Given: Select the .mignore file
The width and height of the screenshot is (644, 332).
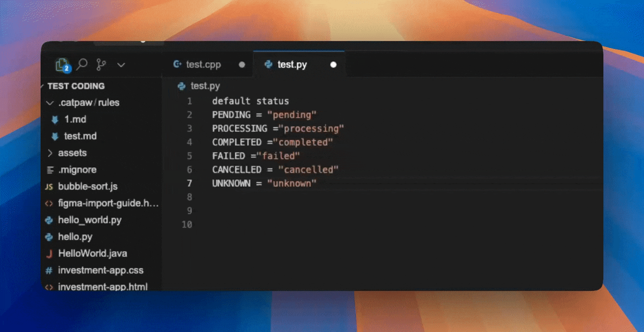Looking at the screenshot, I should [x=77, y=170].
